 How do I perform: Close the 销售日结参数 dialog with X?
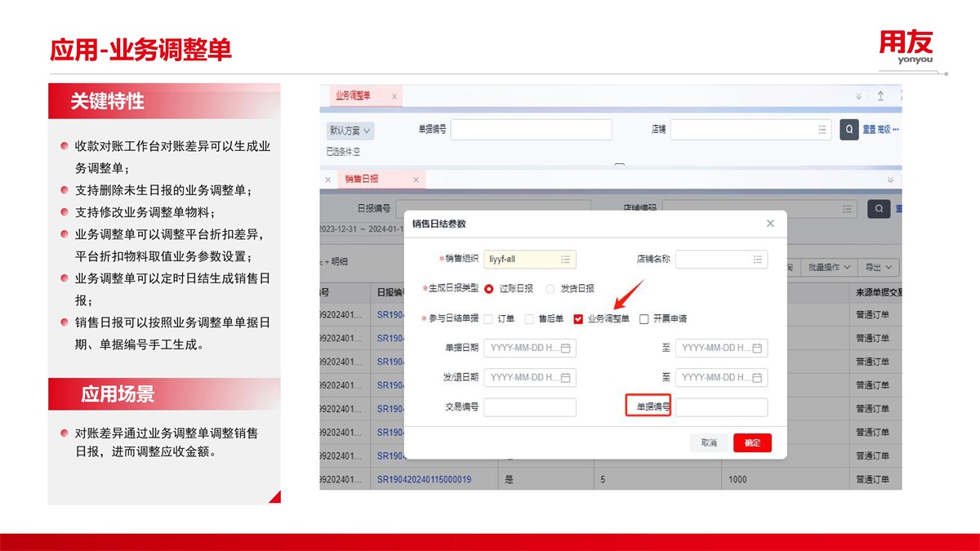click(770, 224)
